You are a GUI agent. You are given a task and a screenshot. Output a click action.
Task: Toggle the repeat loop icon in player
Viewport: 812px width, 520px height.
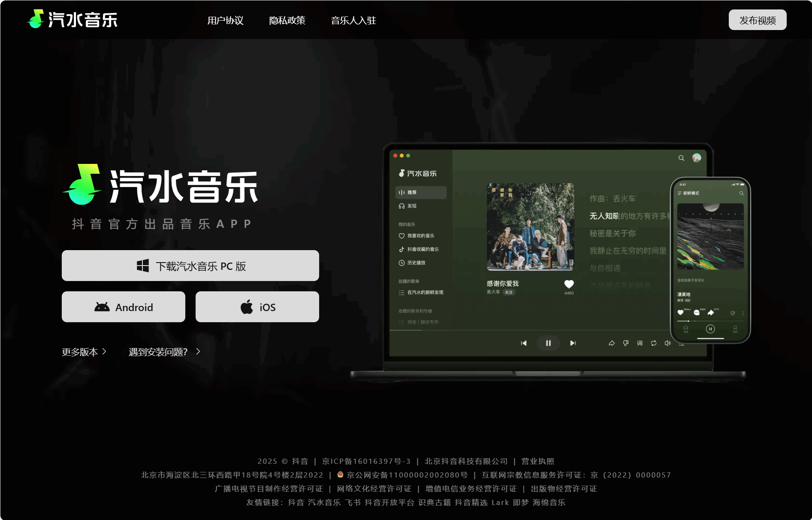653,343
